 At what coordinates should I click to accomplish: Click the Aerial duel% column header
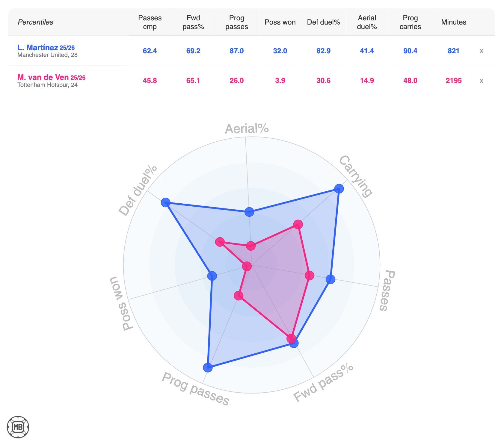point(367,22)
